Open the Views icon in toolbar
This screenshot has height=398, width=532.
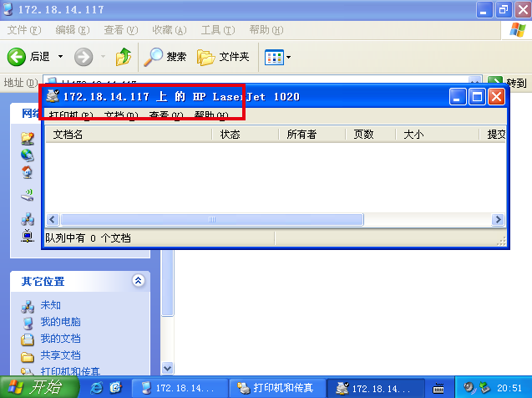point(274,57)
